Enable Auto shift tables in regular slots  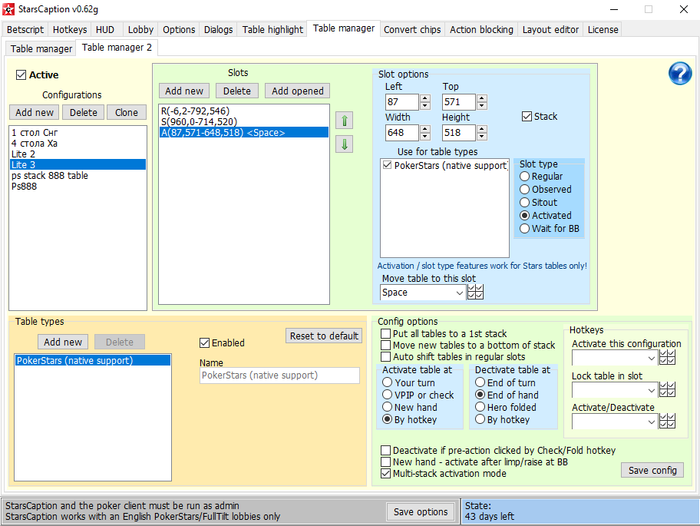[x=386, y=357]
